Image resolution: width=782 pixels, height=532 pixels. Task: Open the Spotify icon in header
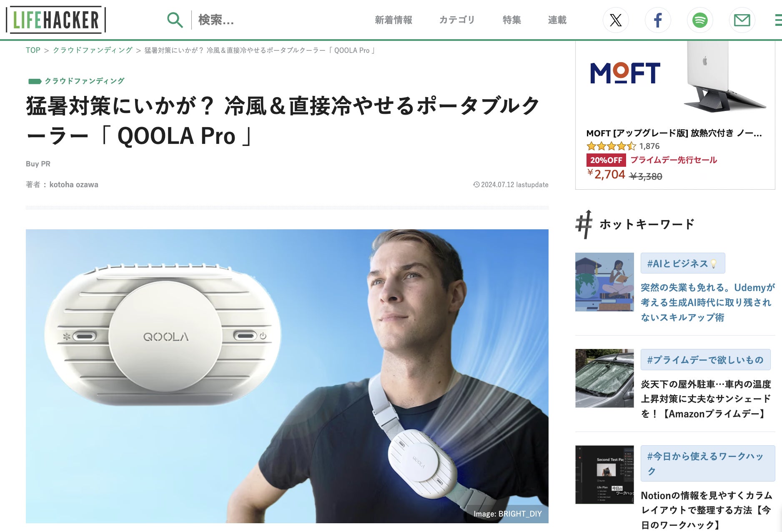coord(700,20)
